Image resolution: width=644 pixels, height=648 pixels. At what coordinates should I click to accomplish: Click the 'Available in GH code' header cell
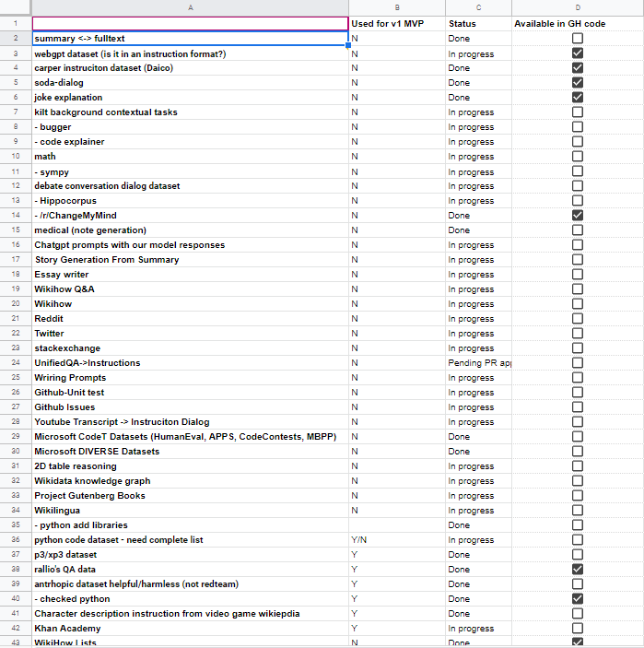[x=578, y=24]
